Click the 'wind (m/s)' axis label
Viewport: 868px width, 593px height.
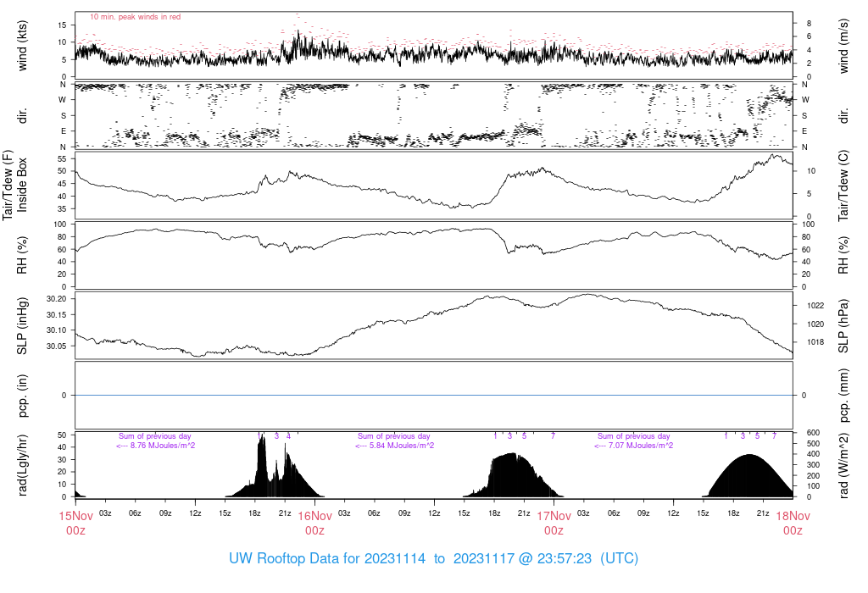coord(843,46)
